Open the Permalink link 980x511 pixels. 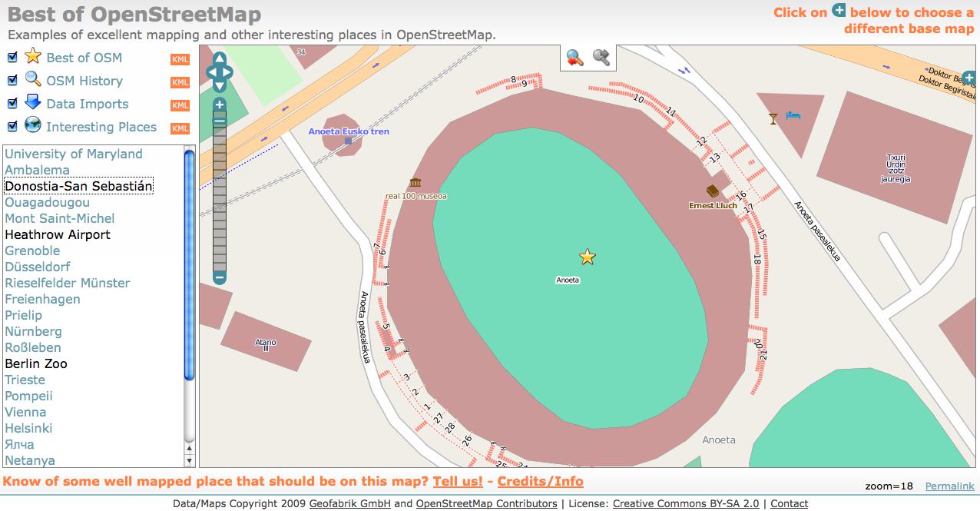click(x=949, y=486)
